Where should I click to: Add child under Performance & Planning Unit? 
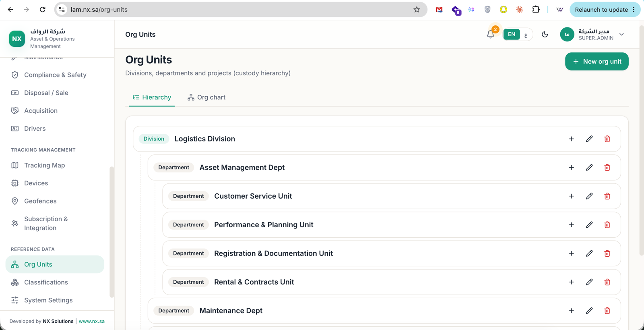pyautogui.click(x=571, y=225)
